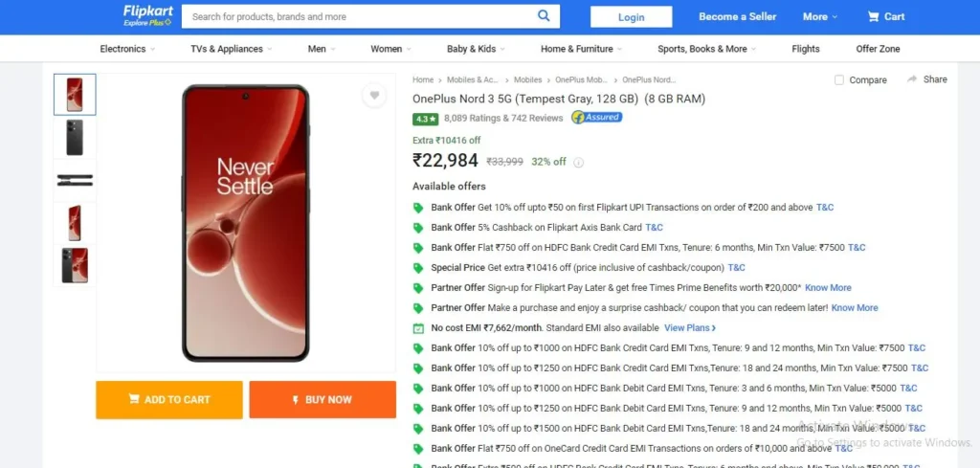This screenshot has height=468, width=980.
Task: Select the black back-view phone thumbnail
Action: pyautogui.click(x=75, y=138)
